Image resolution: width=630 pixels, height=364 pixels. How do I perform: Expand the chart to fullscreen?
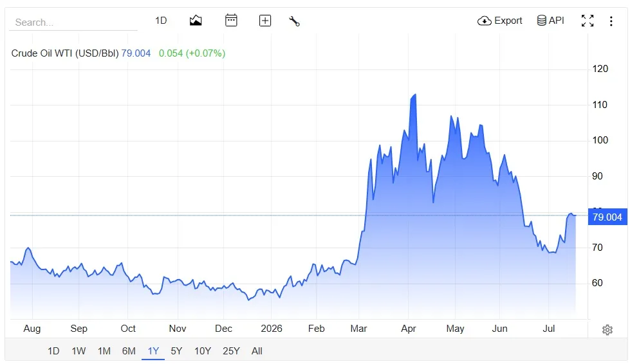588,21
